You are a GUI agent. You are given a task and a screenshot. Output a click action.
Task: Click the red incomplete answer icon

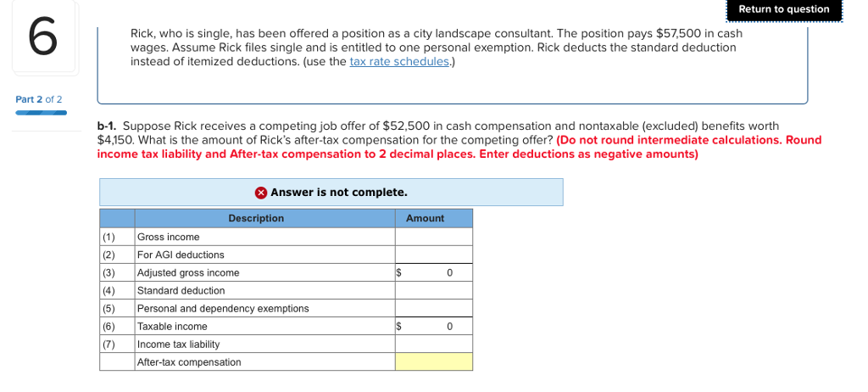[261, 193]
